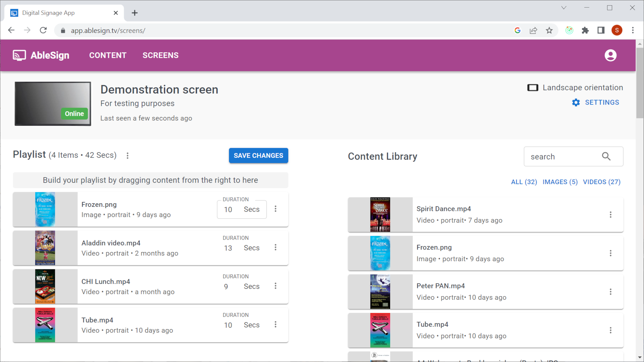Click the search magnifier icon
This screenshot has height=362, width=644.
[x=606, y=157]
